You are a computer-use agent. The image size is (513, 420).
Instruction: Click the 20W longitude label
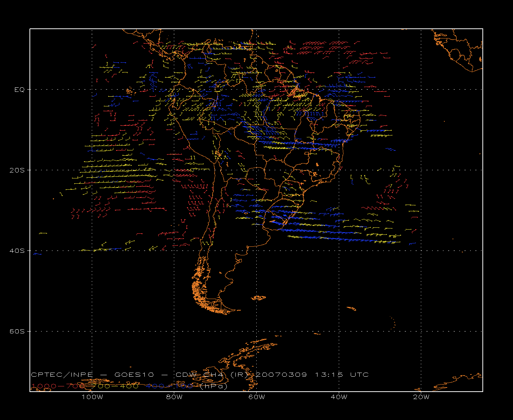pyautogui.click(x=421, y=397)
